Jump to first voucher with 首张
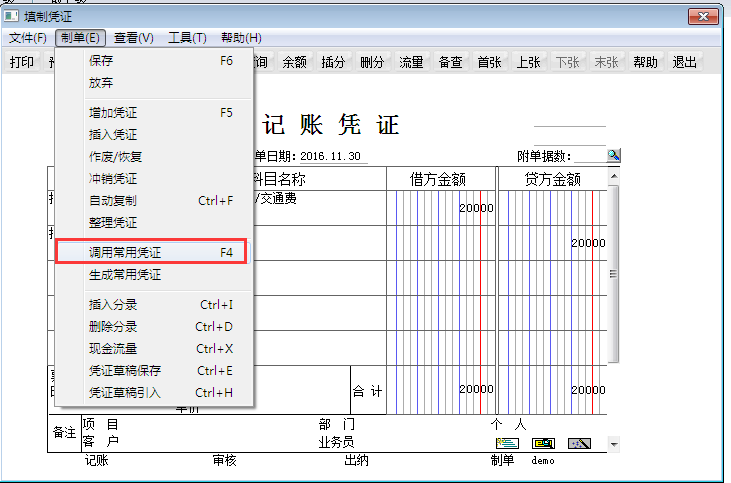 coord(489,62)
